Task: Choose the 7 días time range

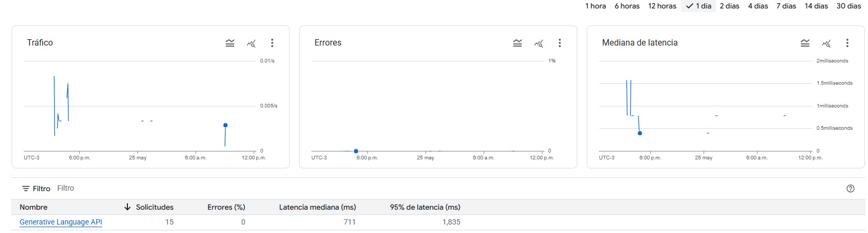Action: tap(786, 6)
